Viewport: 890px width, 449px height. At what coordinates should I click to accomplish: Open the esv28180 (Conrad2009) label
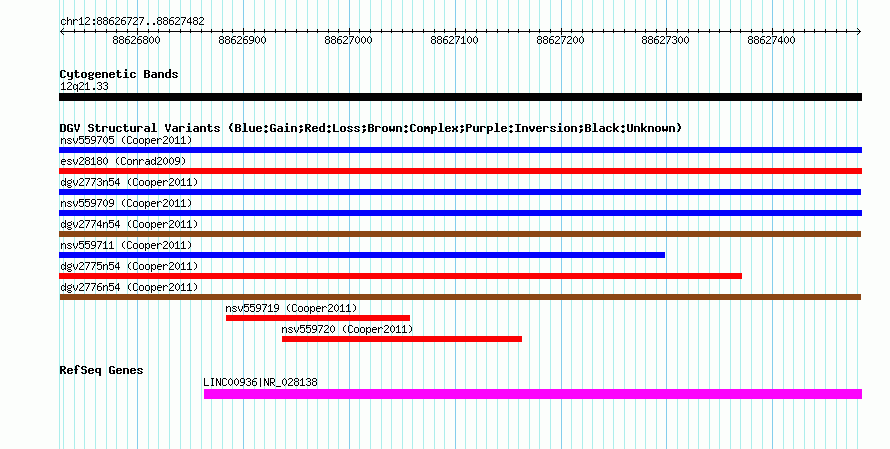click(x=123, y=161)
